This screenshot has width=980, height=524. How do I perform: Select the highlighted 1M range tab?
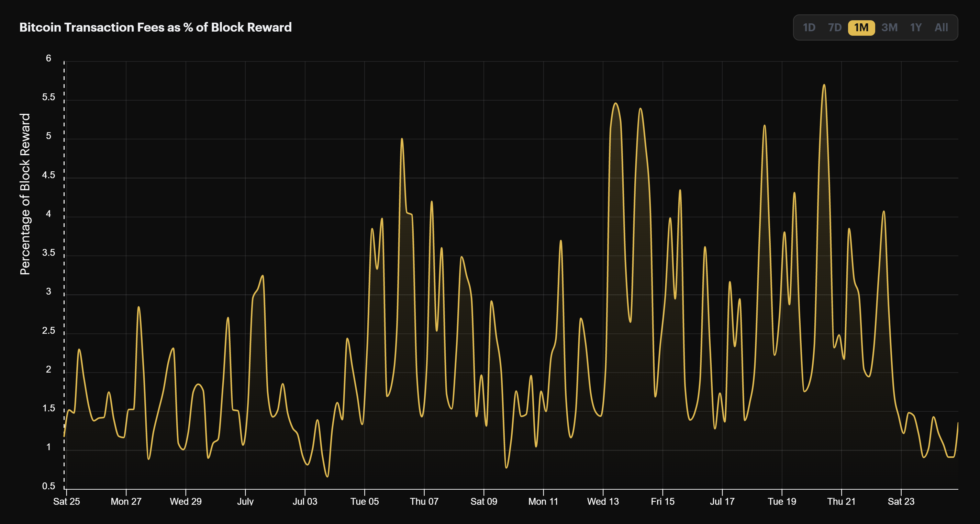coord(861,27)
